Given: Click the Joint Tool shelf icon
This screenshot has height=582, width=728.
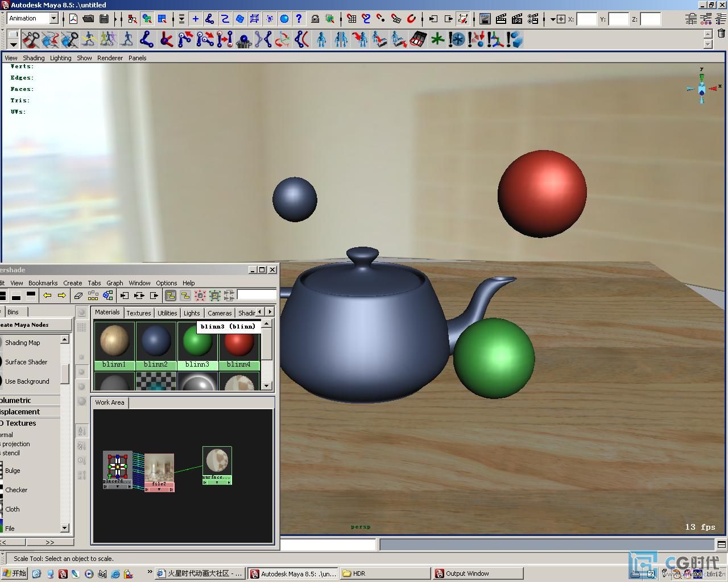Looking at the screenshot, I should click(147, 39).
